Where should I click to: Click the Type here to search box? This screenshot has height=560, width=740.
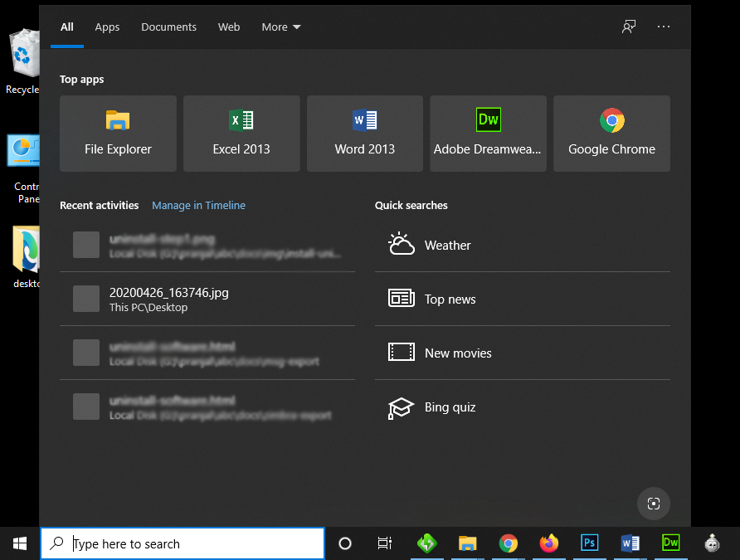point(183,543)
